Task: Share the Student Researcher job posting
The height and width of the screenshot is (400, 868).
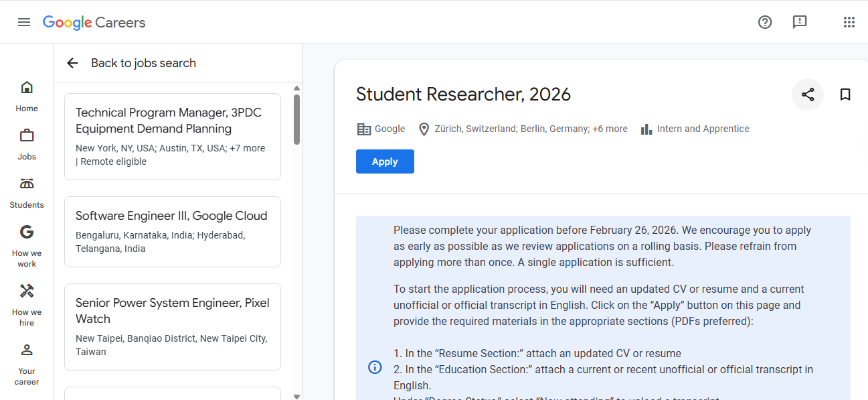Action: 807,94
